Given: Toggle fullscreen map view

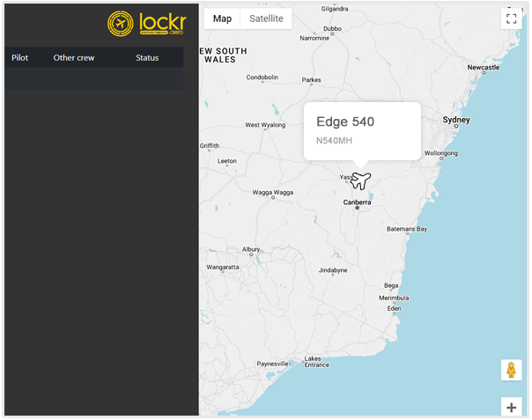Looking at the screenshot, I should [x=511, y=18].
